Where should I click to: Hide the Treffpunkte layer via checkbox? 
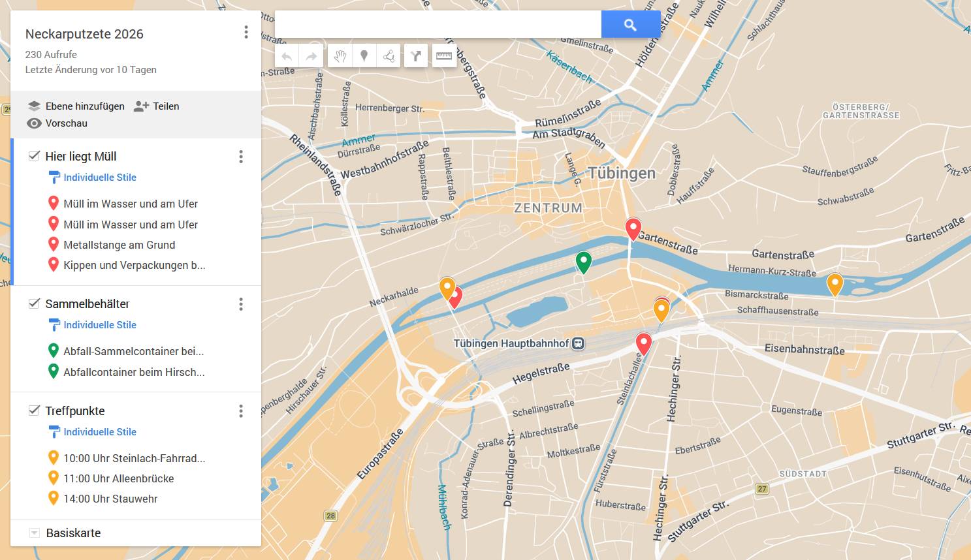pyautogui.click(x=35, y=411)
